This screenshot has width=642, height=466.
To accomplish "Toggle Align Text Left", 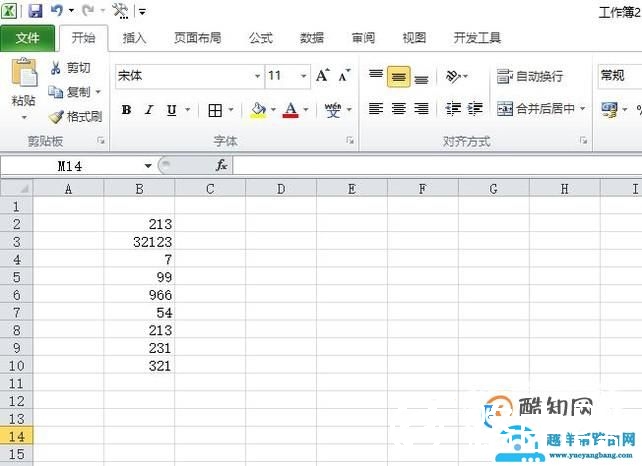I will [376, 109].
